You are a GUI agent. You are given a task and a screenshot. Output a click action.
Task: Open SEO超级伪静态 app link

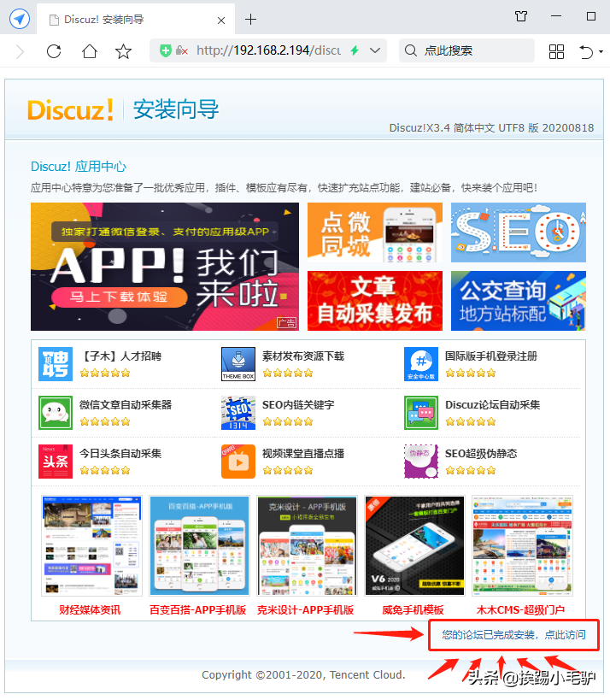481,454
